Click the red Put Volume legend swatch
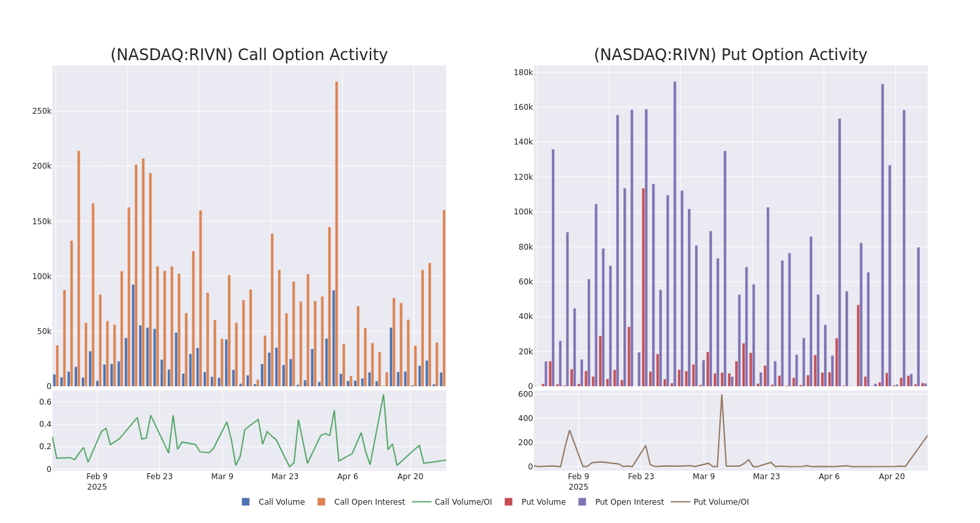Image resolution: width=980 pixels, height=523 pixels. (508, 502)
